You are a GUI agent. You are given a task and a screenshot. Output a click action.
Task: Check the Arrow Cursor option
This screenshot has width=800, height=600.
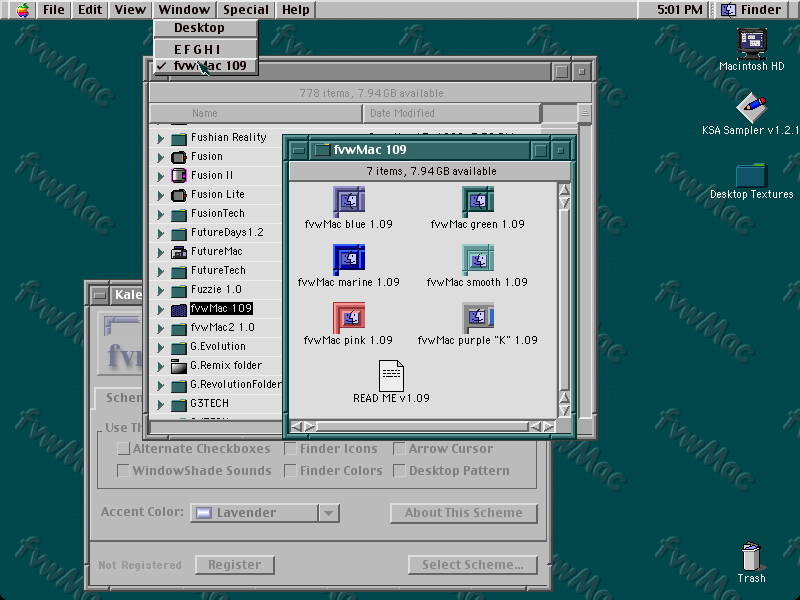[x=399, y=449]
